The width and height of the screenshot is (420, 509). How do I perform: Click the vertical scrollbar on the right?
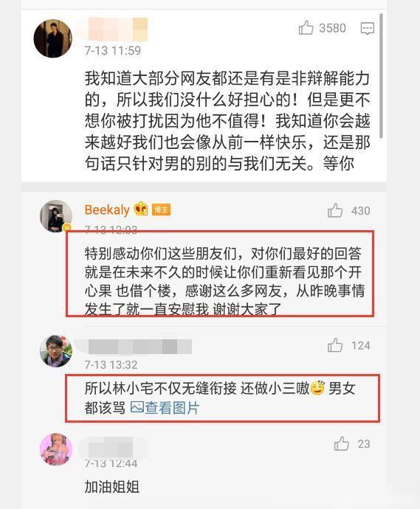(382, 75)
